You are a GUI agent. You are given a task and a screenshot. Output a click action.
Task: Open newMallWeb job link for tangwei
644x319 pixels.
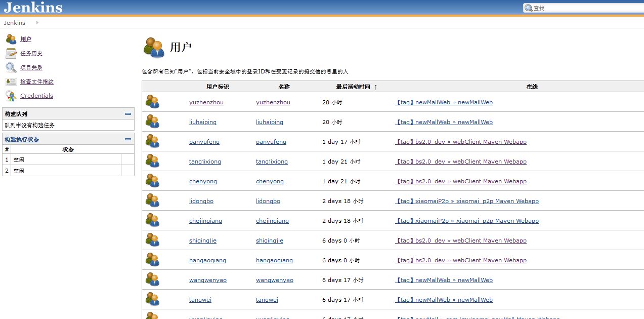(444, 300)
